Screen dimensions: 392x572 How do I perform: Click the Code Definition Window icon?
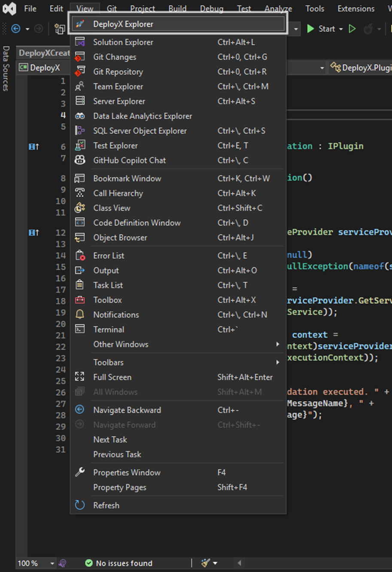point(80,223)
